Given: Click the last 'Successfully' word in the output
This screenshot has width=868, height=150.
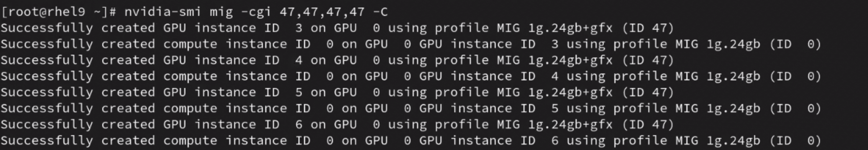Looking at the screenshot, I should [47, 141].
